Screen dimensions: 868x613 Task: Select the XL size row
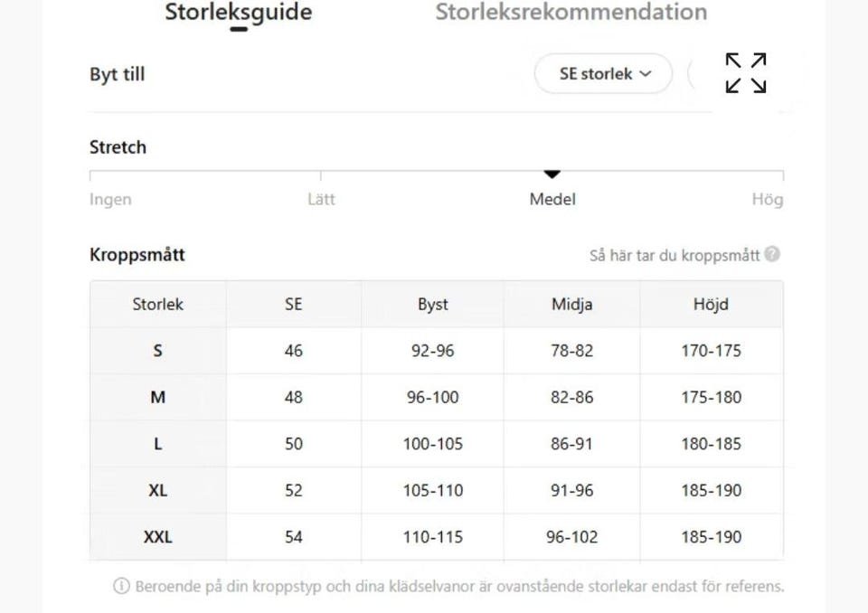(x=158, y=490)
